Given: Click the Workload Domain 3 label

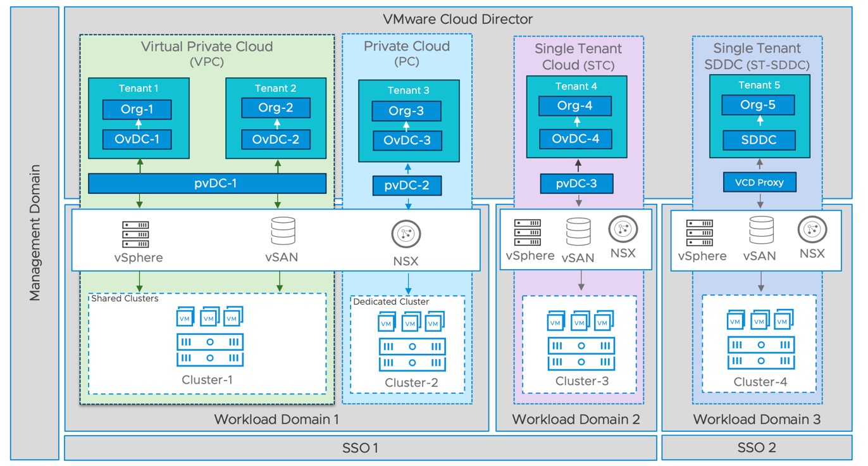Looking at the screenshot, I should (x=757, y=419).
